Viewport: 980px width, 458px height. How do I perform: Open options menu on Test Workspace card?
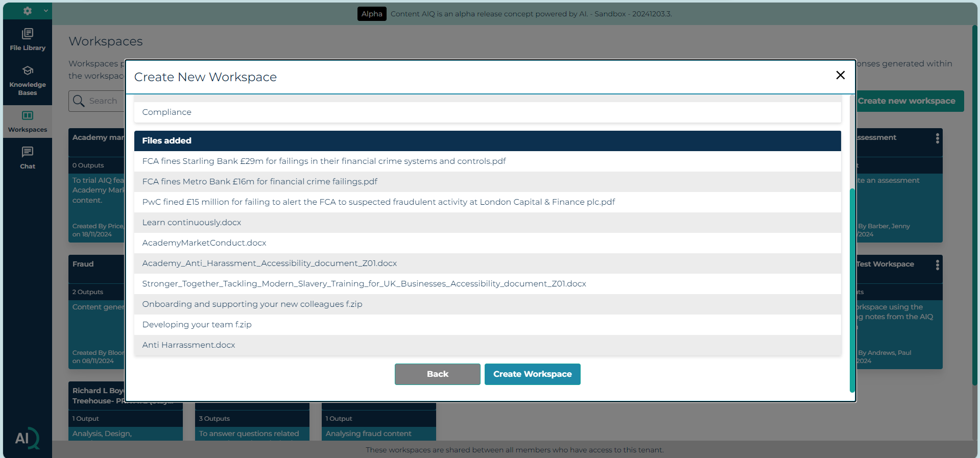click(x=937, y=265)
